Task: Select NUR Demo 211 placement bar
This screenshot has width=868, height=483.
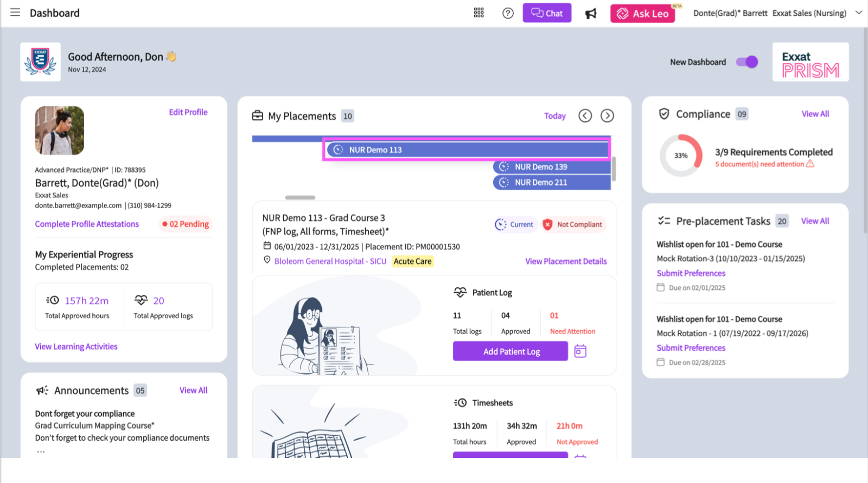Action: pos(551,183)
